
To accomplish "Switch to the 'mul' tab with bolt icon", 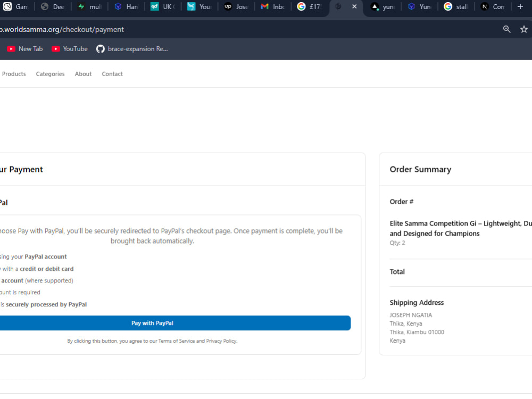I will (89, 7).
